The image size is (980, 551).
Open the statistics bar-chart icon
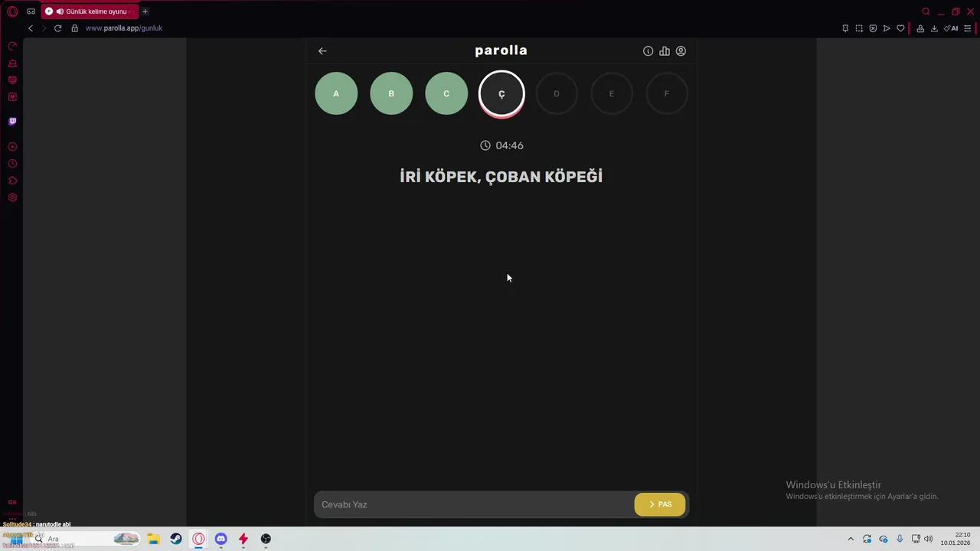[665, 51]
